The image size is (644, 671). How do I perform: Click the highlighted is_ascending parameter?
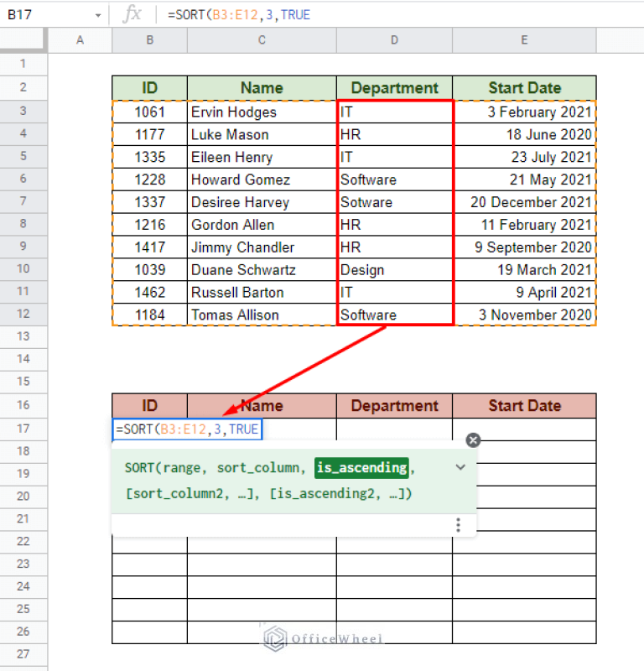(x=361, y=467)
